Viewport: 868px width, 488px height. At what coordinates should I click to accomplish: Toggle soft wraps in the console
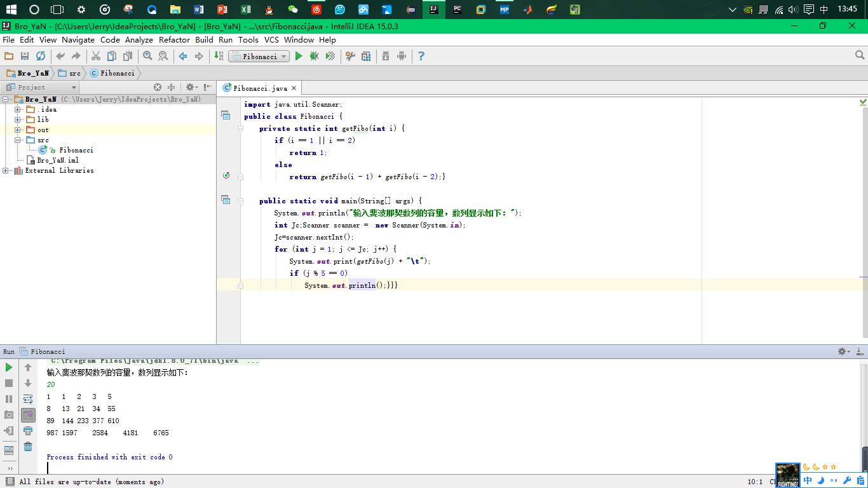[28, 399]
